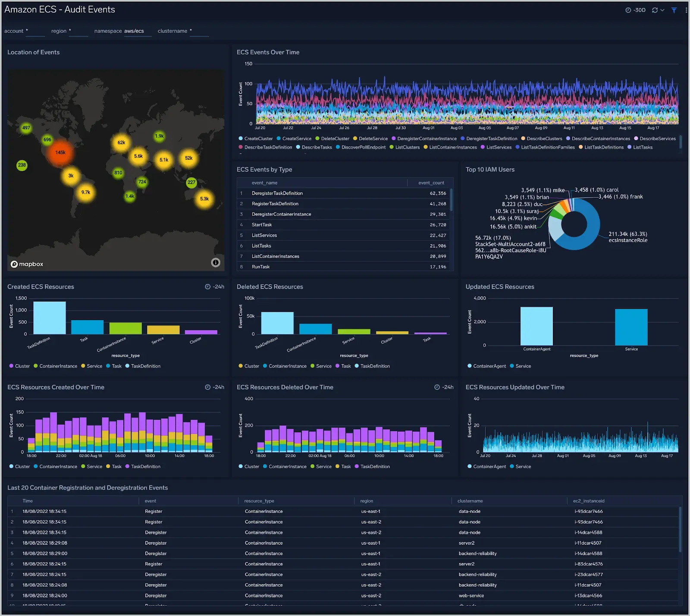Screen dimensions: 690x616
Task: Toggle the CreateCluster legend series
Action: coord(255,138)
